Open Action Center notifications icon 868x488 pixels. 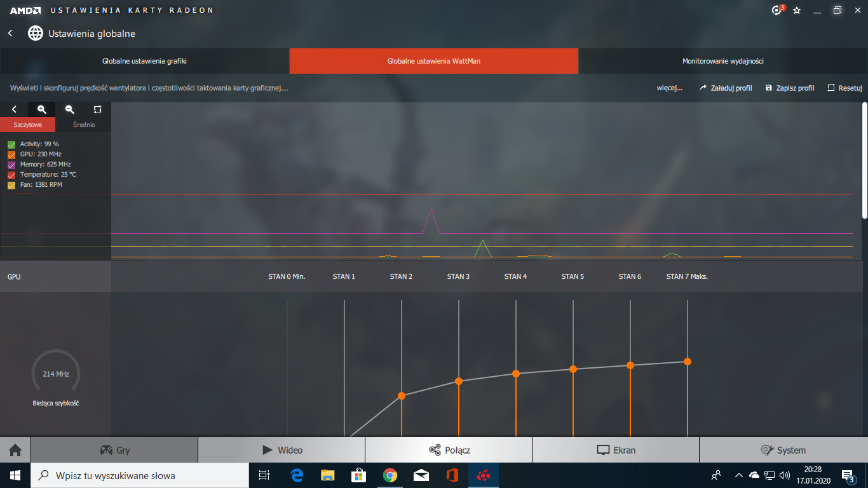tap(848, 475)
